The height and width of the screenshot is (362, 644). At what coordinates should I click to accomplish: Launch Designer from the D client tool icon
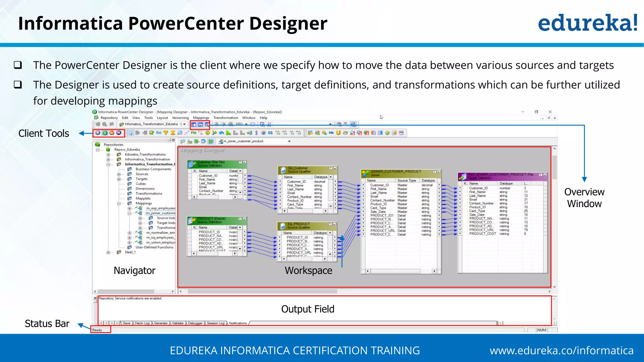tap(105, 133)
